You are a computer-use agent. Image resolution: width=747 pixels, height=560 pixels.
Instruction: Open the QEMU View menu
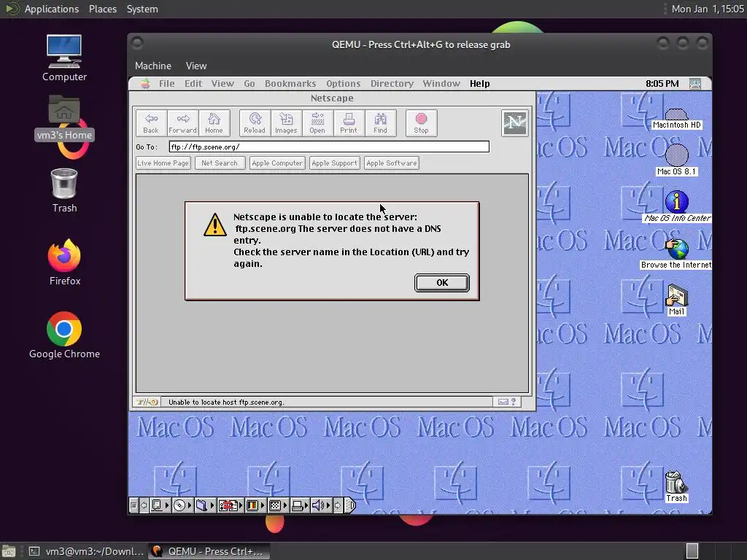(x=196, y=66)
